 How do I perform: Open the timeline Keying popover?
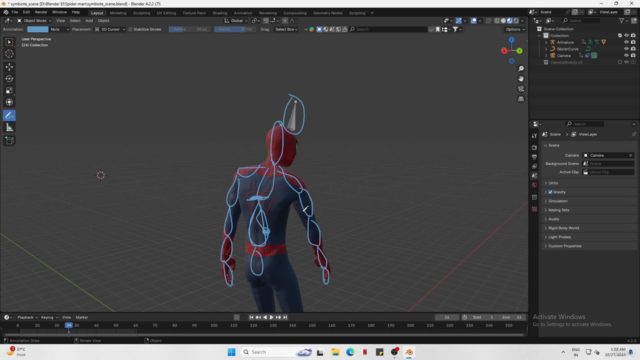49,317
